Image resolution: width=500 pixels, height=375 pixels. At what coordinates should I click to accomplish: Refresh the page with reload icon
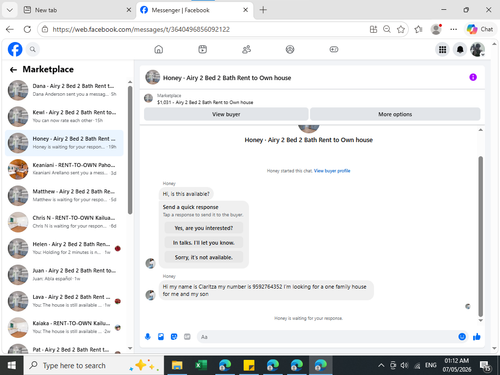(x=27, y=29)
